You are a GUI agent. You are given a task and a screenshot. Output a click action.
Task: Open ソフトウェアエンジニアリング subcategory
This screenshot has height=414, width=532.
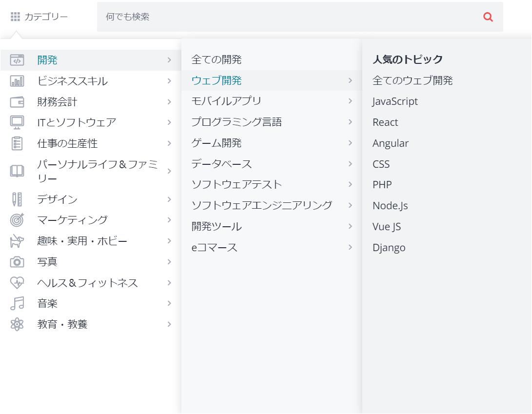[261, 205]
